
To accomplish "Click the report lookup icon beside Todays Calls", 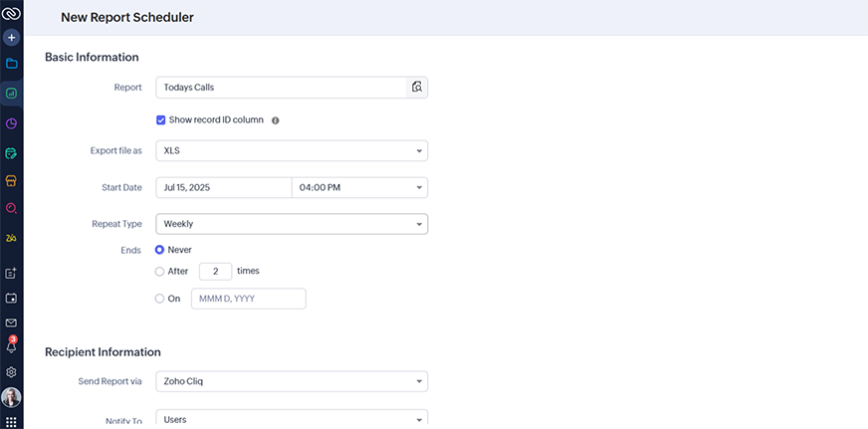I will pos(417,87).
